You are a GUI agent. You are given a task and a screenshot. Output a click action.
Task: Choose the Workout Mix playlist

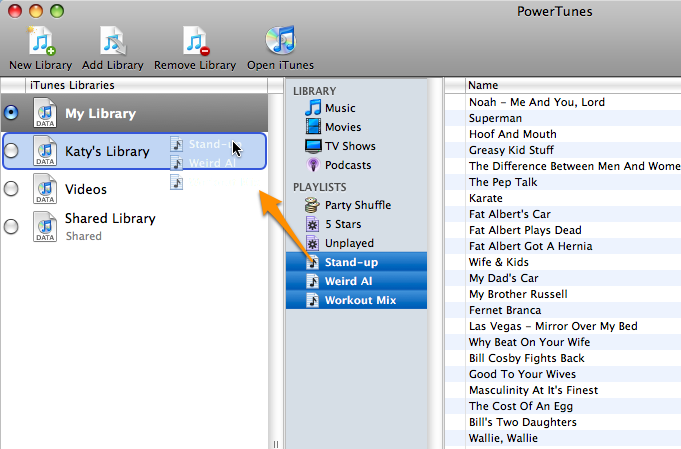(x=360, y=300)
